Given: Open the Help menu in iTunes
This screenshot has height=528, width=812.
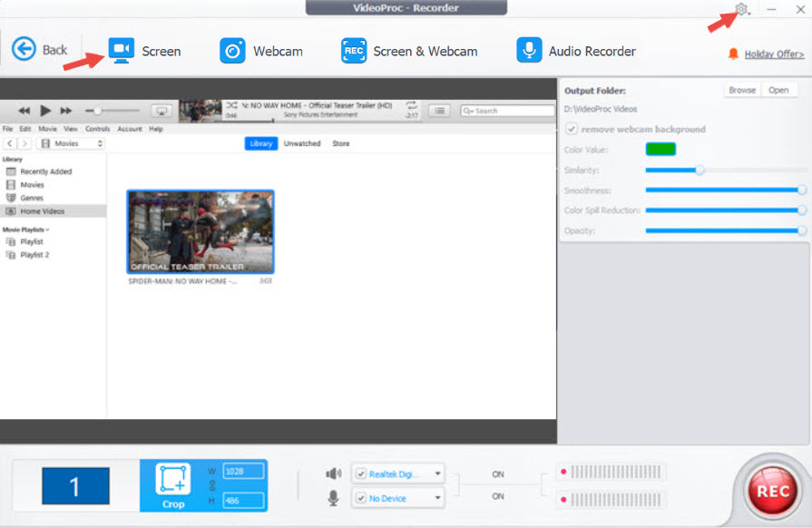Looking at the screenshot, I should (156, 129).
